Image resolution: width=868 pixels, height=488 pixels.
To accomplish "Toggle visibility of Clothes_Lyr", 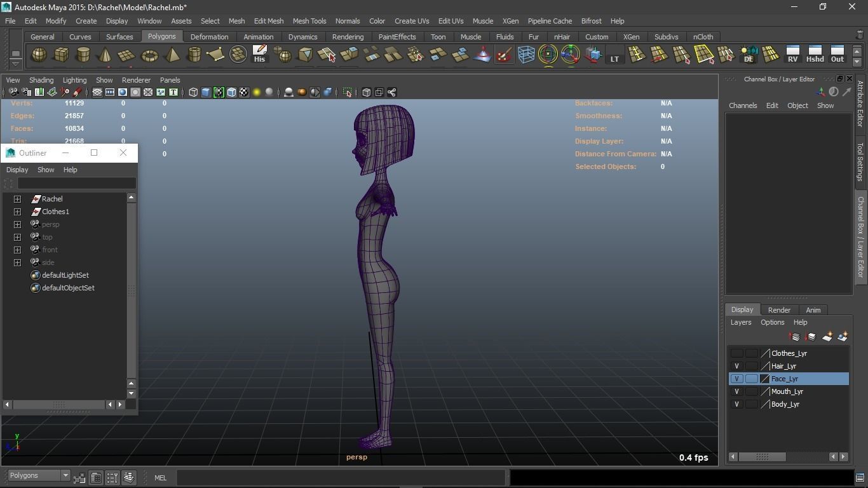I will pyautogui.click(x=736, y=353).
